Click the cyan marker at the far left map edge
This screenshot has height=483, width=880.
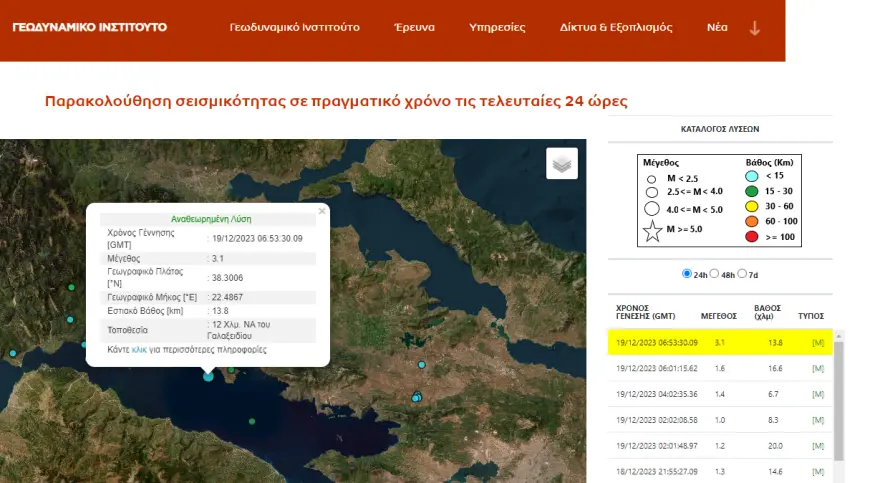click(12, 353)
